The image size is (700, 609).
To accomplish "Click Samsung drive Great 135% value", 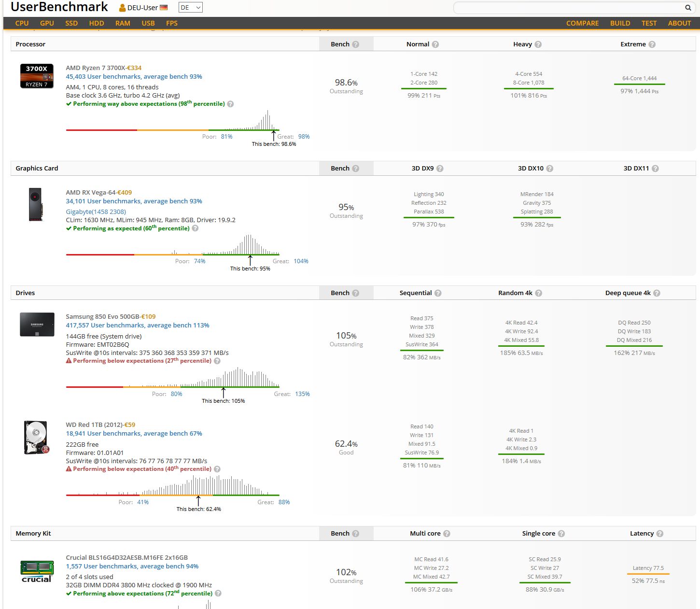I will [x=302, y=394].
